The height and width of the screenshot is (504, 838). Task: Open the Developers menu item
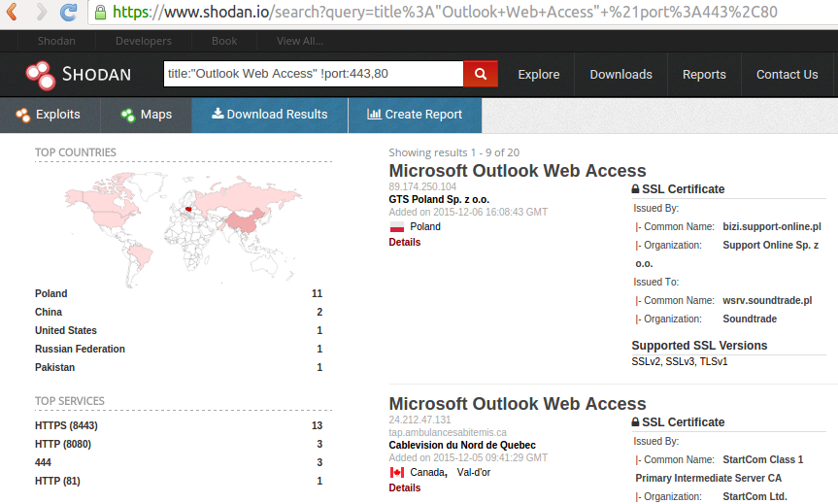(x=144, y=41)
